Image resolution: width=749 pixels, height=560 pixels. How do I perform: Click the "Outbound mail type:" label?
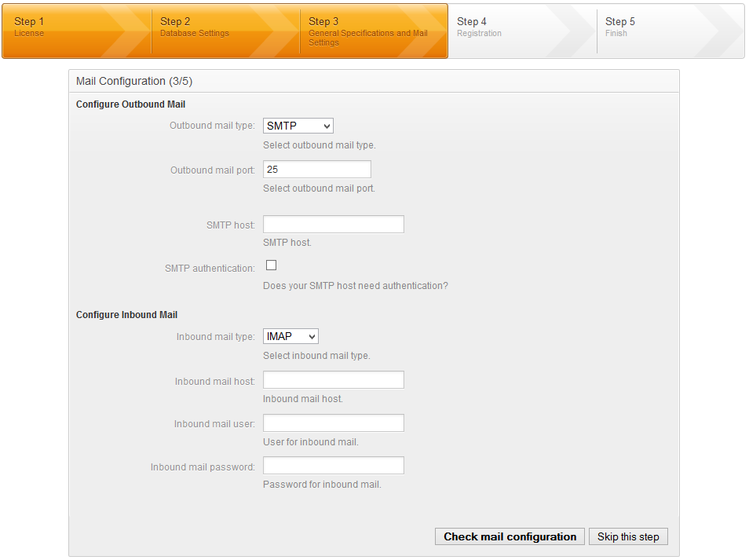(x=212, y=126)
